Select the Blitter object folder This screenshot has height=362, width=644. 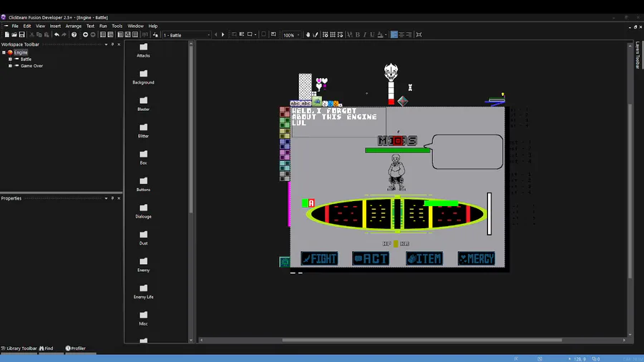[x=143, y=130]
